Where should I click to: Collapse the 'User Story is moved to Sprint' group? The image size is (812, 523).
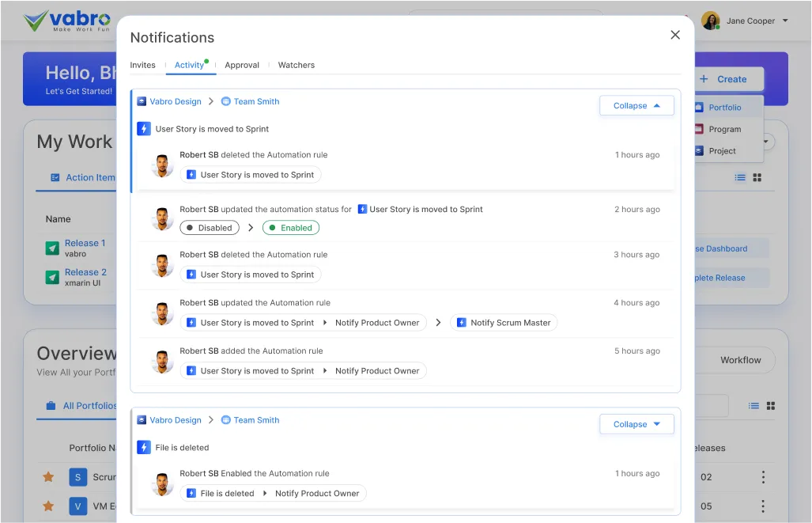coord(636,105)
